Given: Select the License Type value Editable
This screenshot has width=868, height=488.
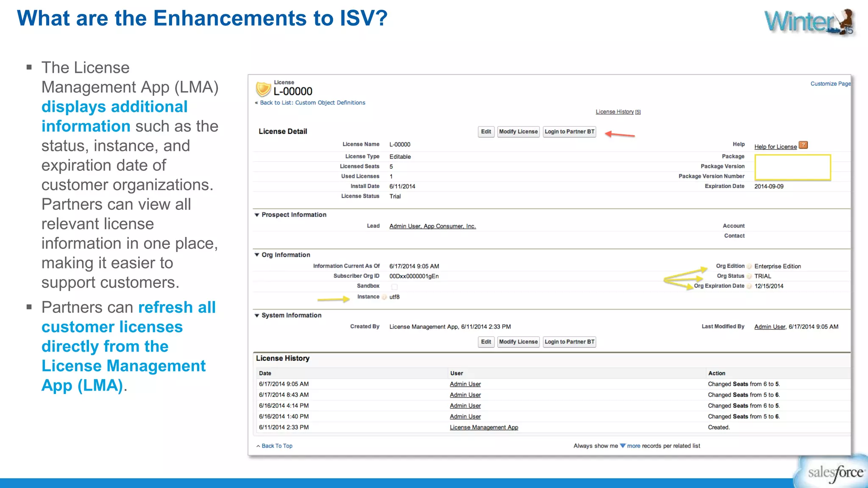Looking at the screenshot, I should coord(400,157).
